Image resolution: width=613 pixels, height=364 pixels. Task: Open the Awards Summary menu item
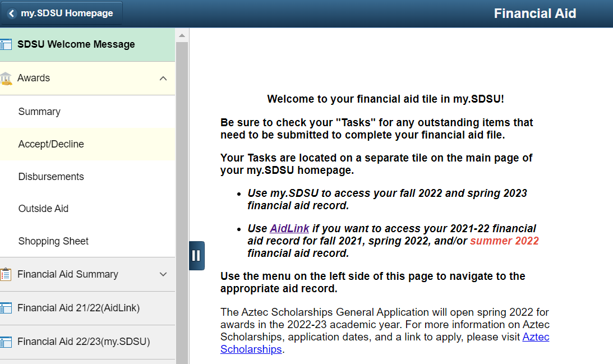(87, 112)
